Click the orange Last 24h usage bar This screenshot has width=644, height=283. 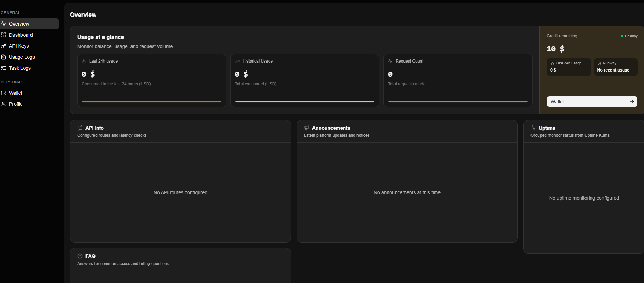[x=152, y=102]
